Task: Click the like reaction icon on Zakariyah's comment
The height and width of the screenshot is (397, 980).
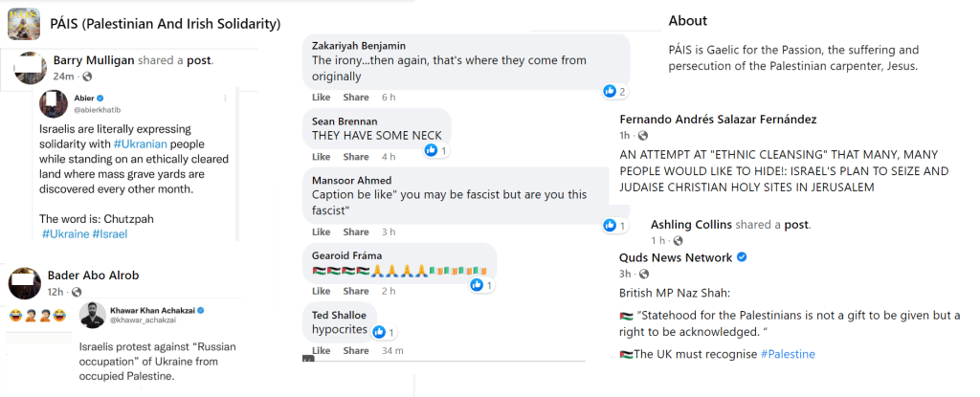Action: pyautogui.click(x=610, y=91)
